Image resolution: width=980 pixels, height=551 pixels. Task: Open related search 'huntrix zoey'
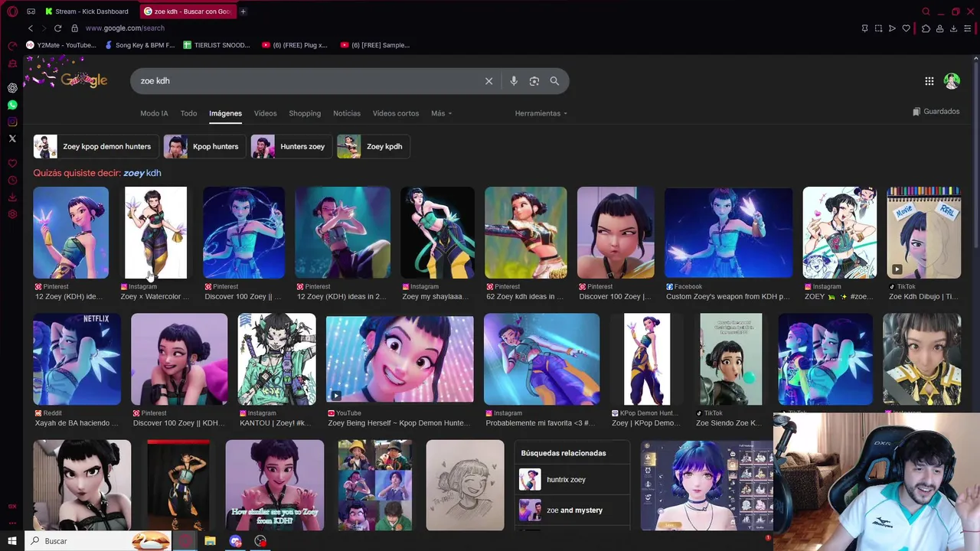(572, 480)
